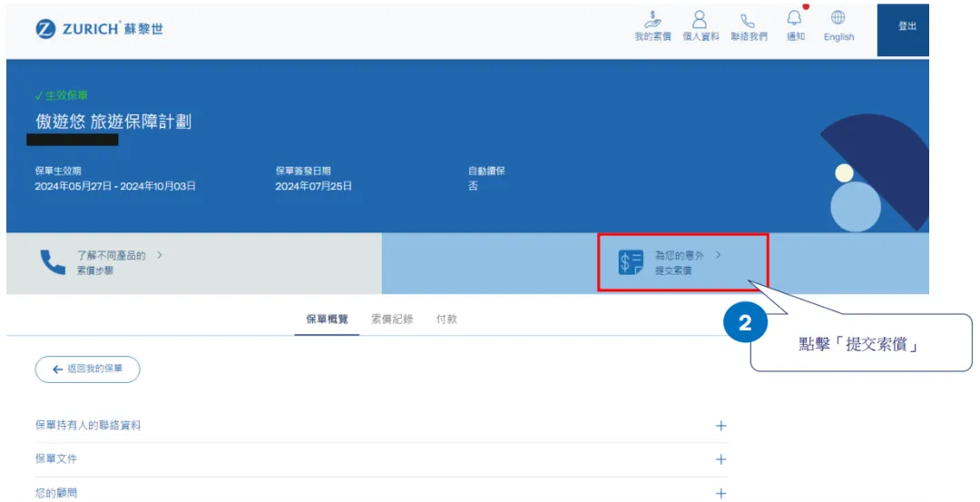Viewport: 980px width, 502px height.
Task: Expand 保單文件 section plus icon
Action: (720, 459)
